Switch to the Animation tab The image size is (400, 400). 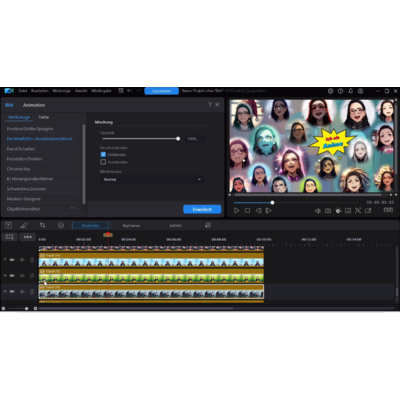pos(34,105)
